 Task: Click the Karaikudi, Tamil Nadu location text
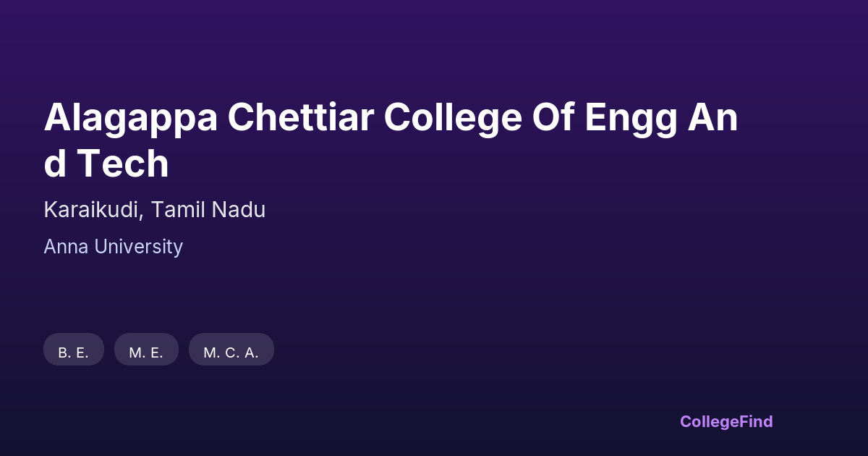coord(154,210)
